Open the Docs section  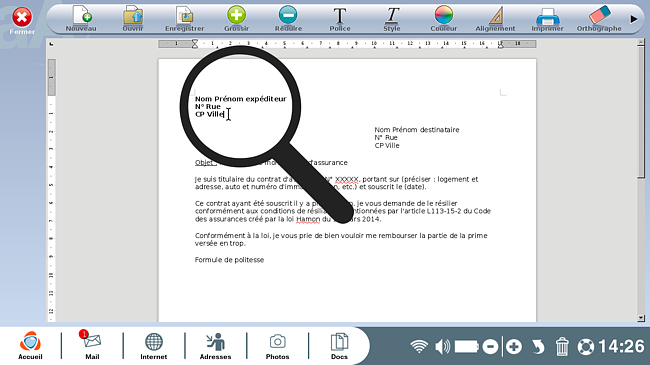click(x=339, y=345)
